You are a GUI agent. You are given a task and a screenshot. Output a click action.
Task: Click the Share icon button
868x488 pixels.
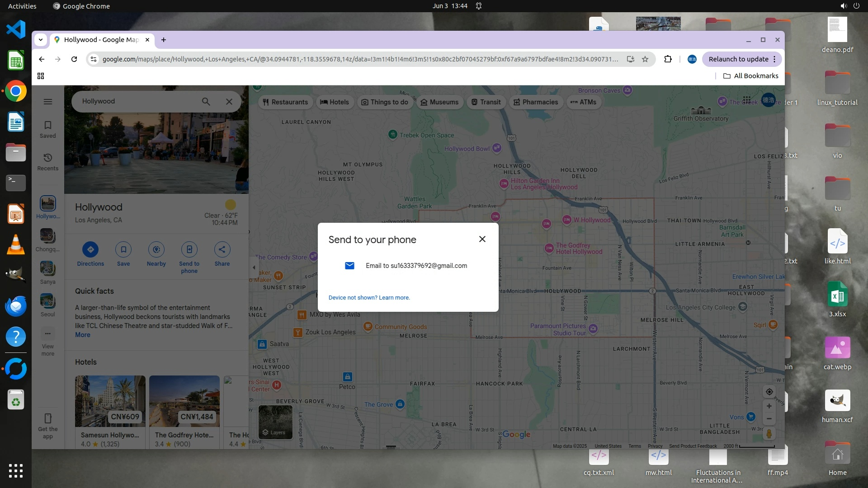click(x=222, y=249)
